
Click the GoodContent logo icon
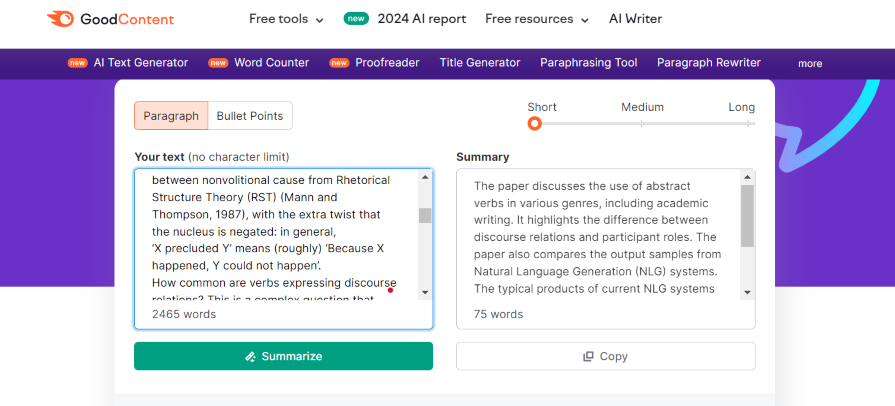[x=59, y=19]
